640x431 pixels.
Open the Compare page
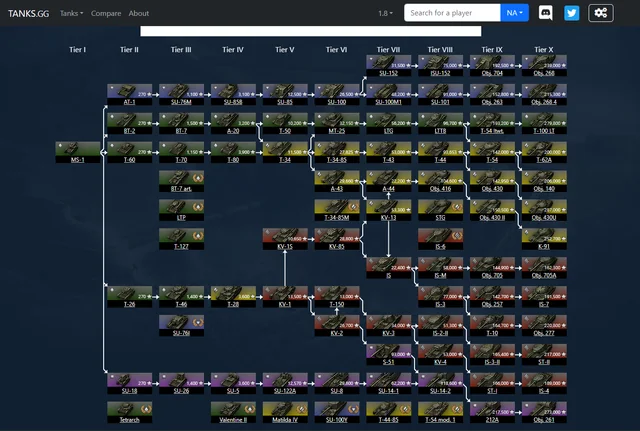coord(106,13)
